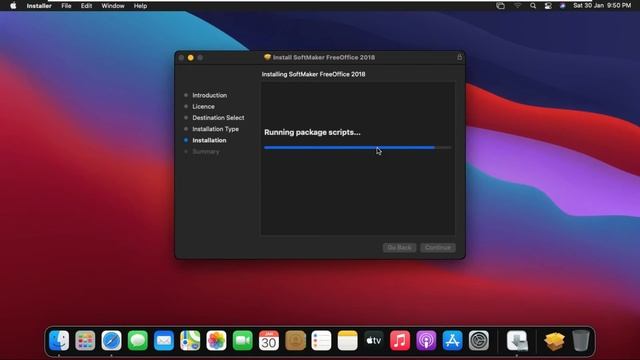Open the Apple menu

pyautogui.click(x=13, y=6)
